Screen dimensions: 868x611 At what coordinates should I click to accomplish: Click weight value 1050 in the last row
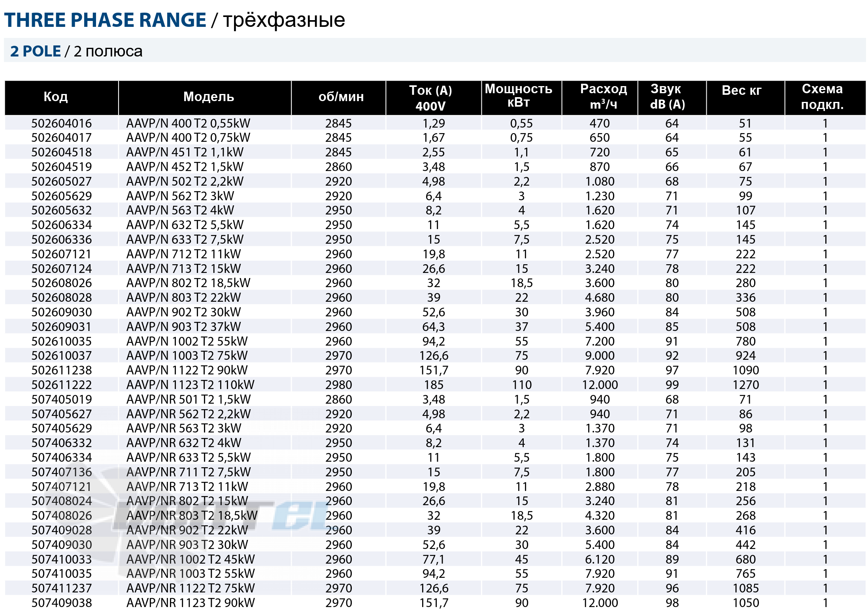(746, 603)
